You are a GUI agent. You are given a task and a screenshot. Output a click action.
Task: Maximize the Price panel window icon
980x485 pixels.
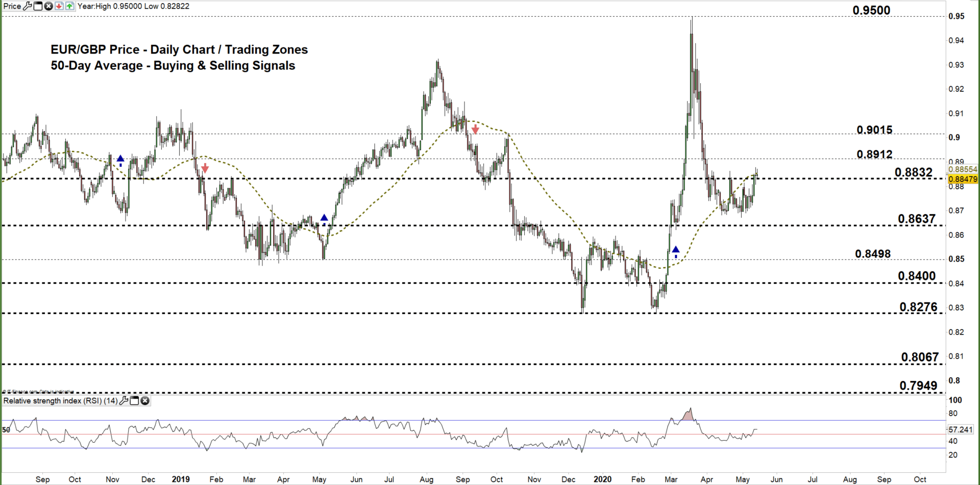[x=38, y=6]
